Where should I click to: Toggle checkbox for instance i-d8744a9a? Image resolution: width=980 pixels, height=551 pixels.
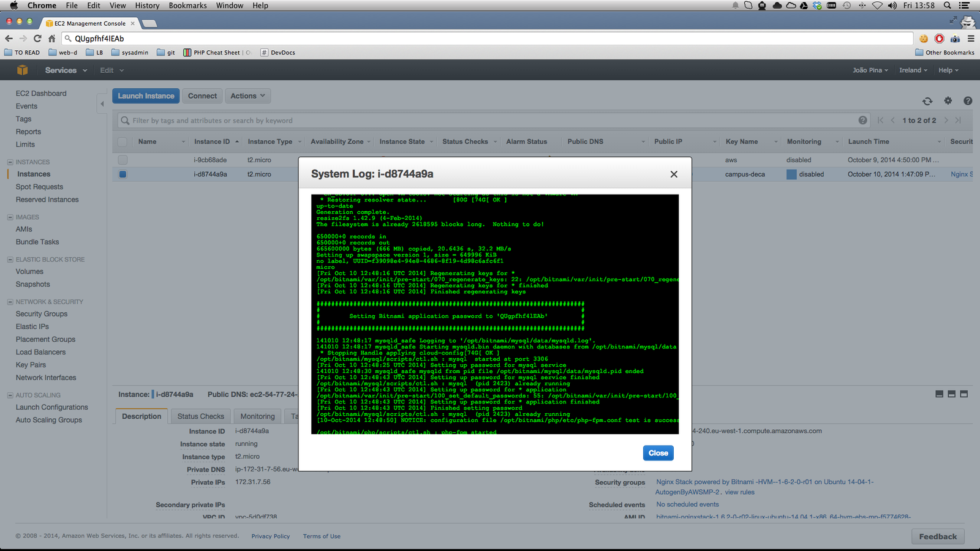click(x=123, y=174)
